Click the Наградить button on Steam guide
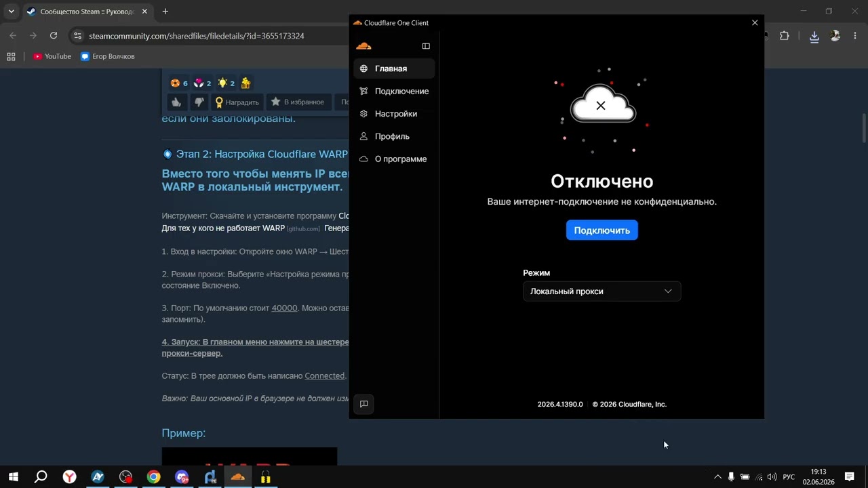 (x=237, y=102)
